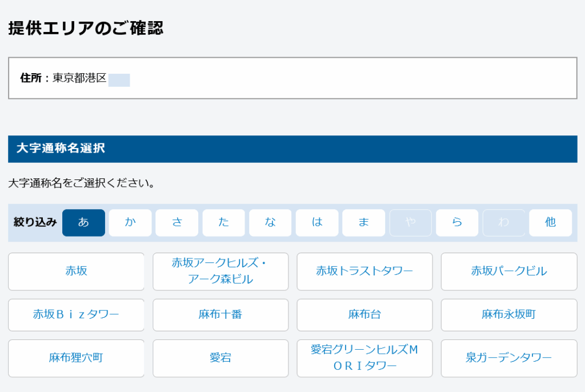The image size is (585, 392).
Task: Switch filter to た
Action: click(223, 222)
